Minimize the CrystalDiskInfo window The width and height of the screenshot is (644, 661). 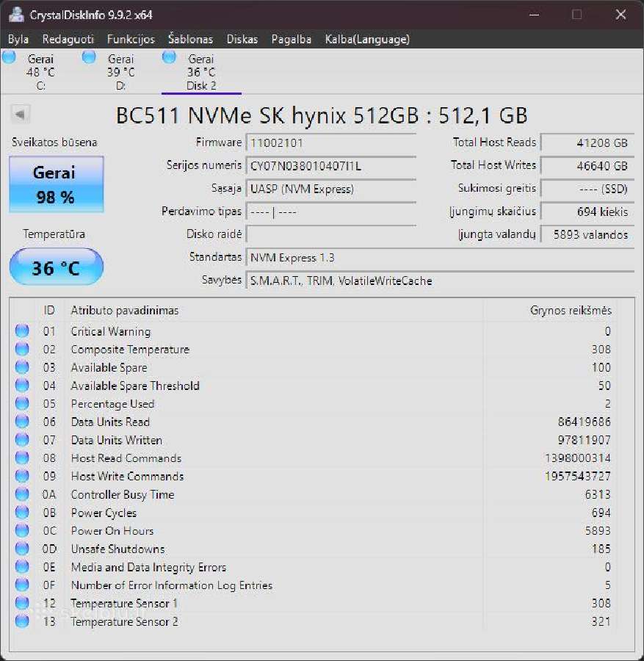click(534, 15)
